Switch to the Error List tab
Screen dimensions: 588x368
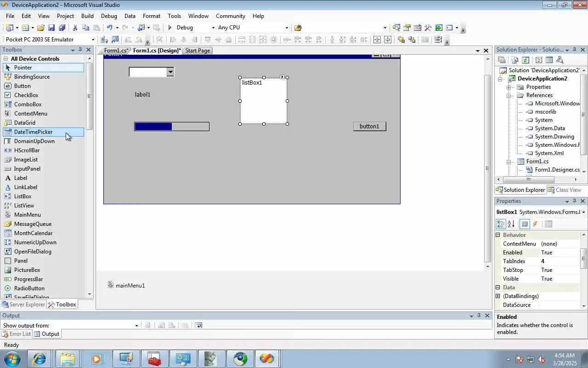pos(16,334)
